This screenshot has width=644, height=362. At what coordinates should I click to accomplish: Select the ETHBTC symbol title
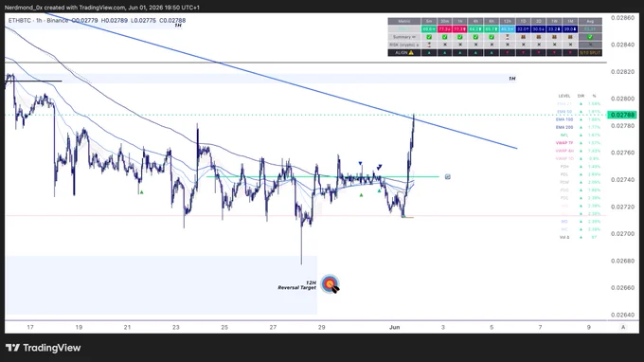(20, 20)
